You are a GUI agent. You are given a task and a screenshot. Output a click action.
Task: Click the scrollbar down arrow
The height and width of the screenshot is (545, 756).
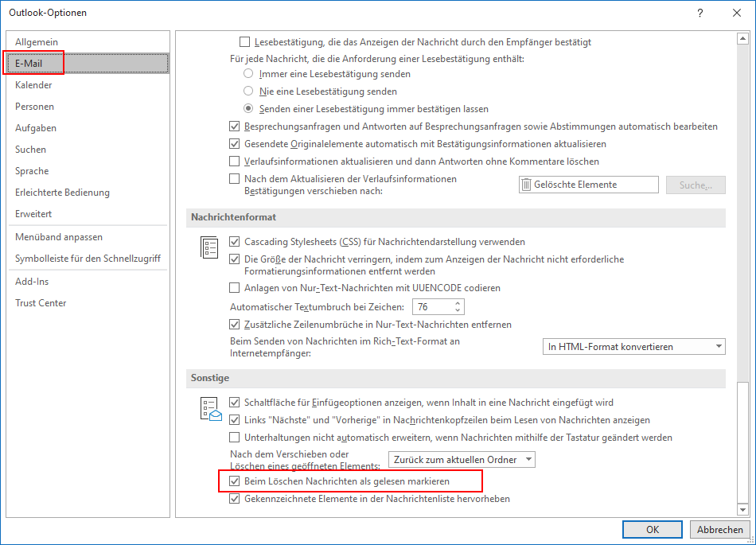coord(742,509)
